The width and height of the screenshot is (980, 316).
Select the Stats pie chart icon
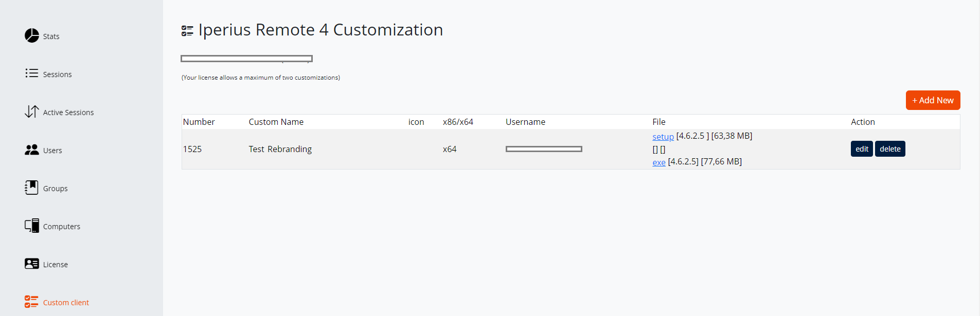click(x=31, y=36)
